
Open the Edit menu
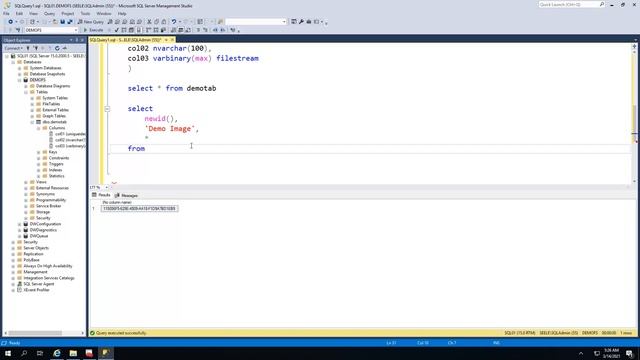point(19,13)
